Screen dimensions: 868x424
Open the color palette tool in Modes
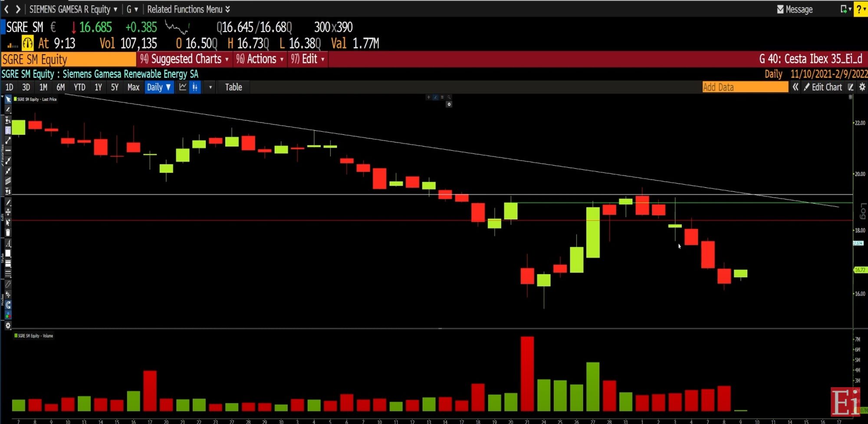tap(8, 315)
